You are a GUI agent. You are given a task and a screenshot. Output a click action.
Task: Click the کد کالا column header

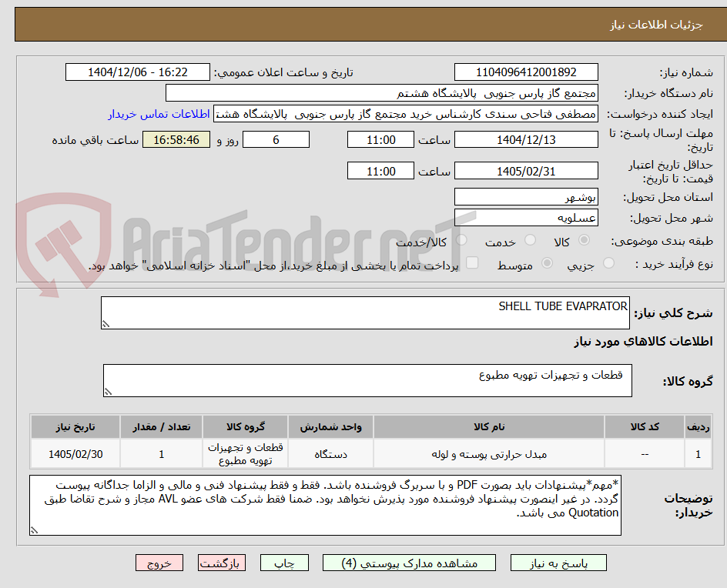tap(645, 426)
